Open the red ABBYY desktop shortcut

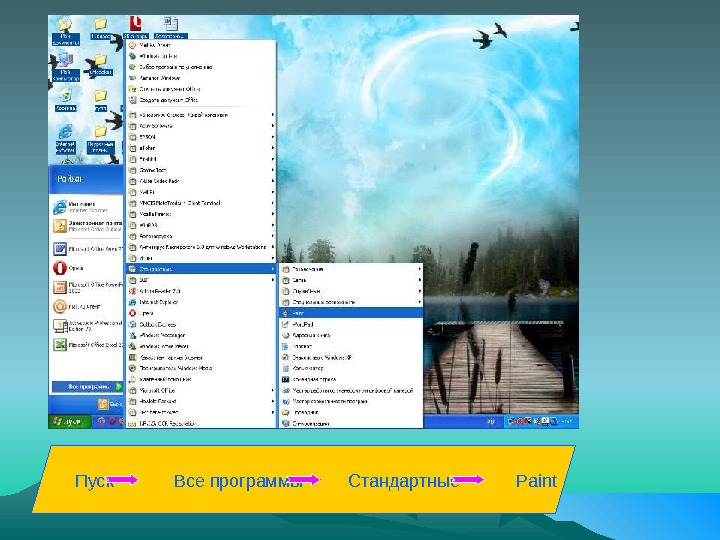pyautogui.click(x=135, y=28)
